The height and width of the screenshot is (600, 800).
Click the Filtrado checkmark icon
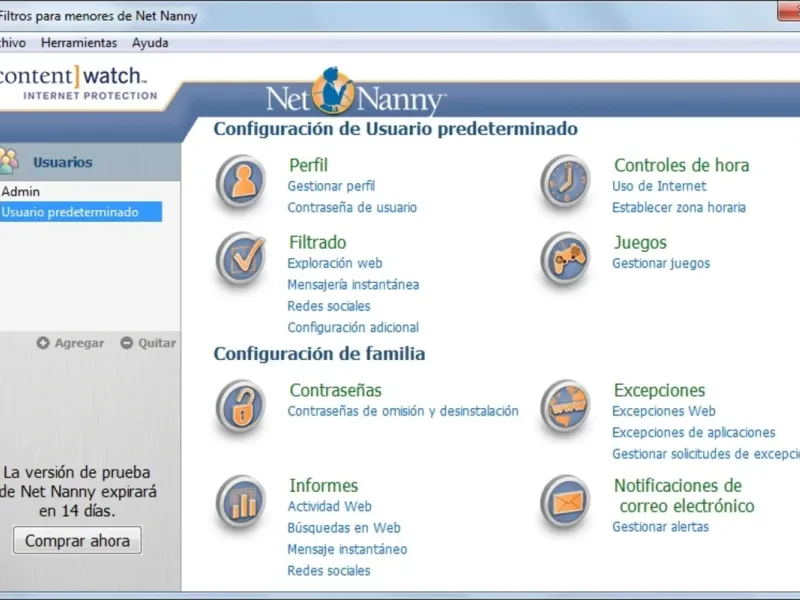tap(241, 258)
